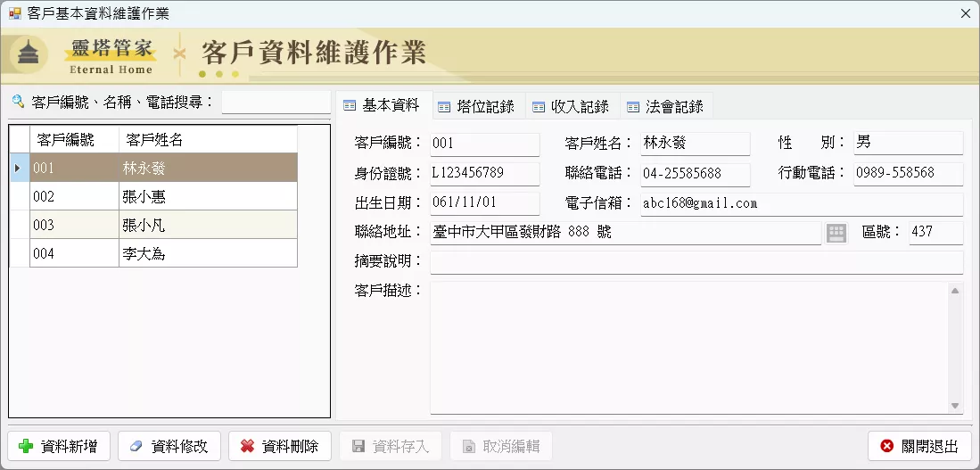Click the application icon in title bar
Viewport: 980px width, 470px height.
[14, 13]
